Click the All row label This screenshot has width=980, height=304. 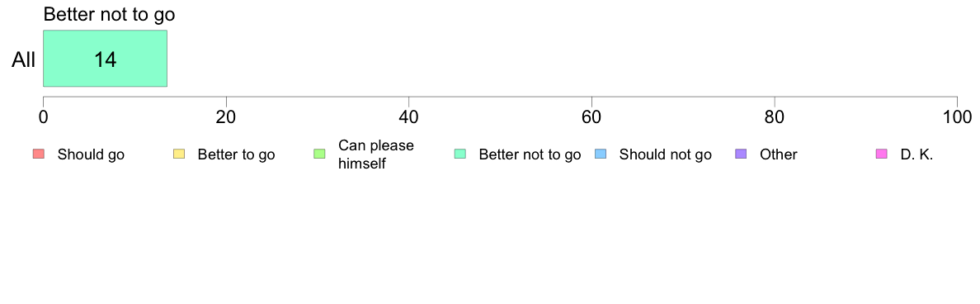23,60
